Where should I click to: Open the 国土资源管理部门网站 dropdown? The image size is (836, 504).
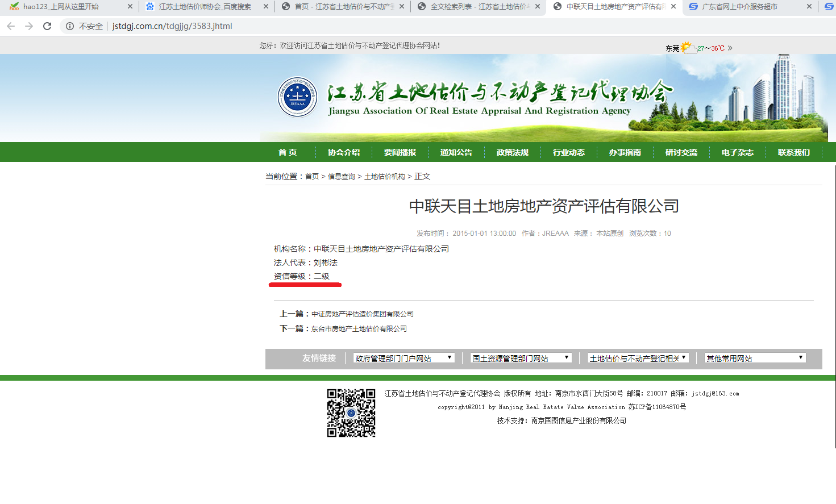pos(521,358)
